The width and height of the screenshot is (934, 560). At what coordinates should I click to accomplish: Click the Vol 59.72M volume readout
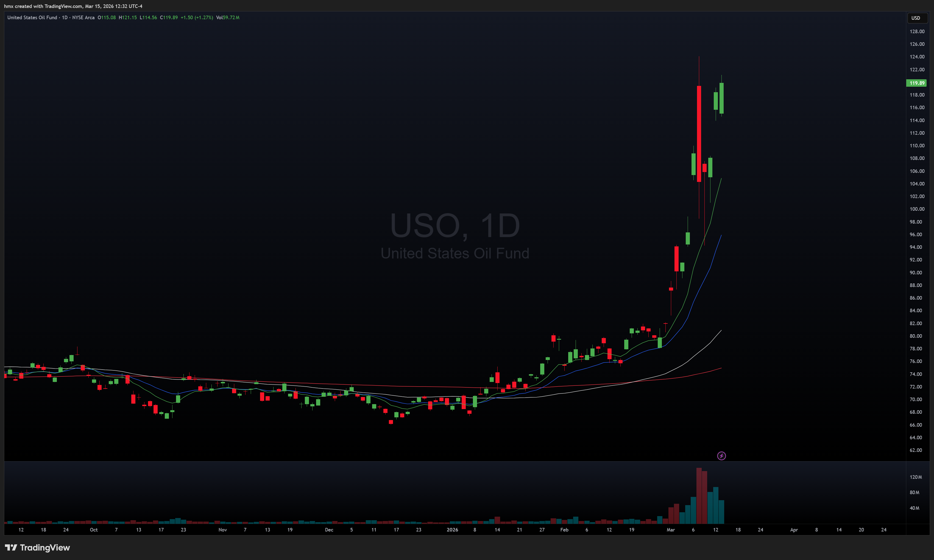pos(228,17)
